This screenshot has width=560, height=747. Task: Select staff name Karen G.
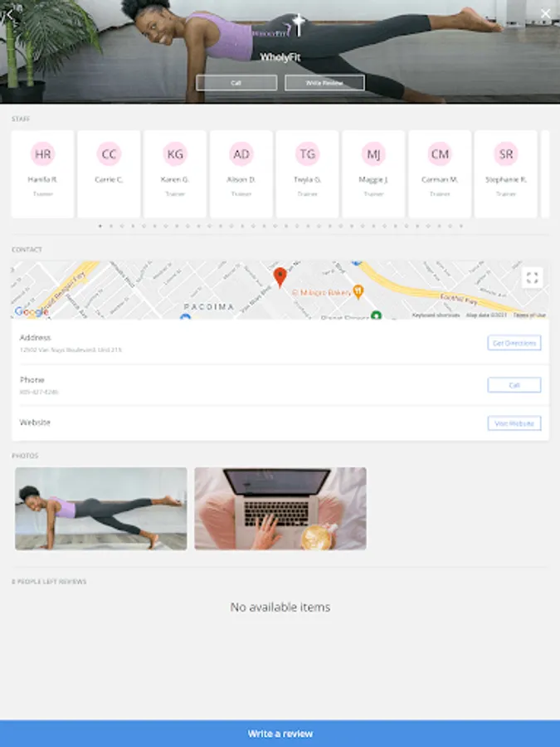(x=175, y=179)
